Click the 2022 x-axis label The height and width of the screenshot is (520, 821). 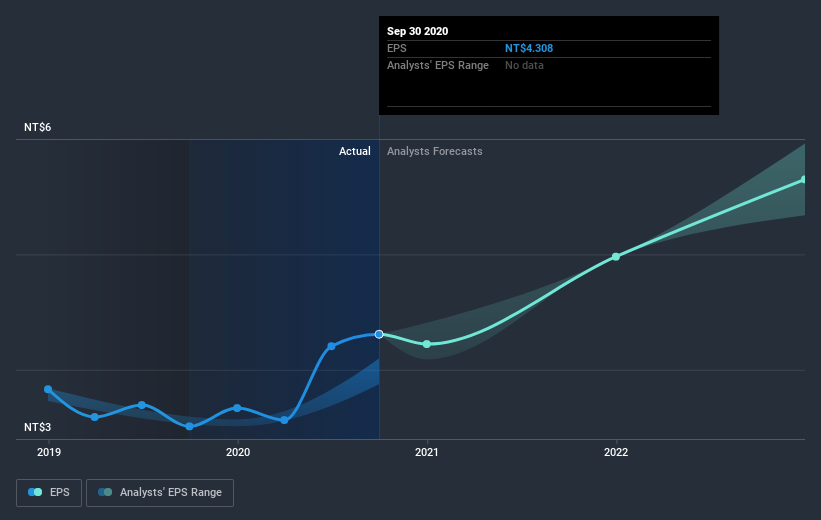[616, 452]
